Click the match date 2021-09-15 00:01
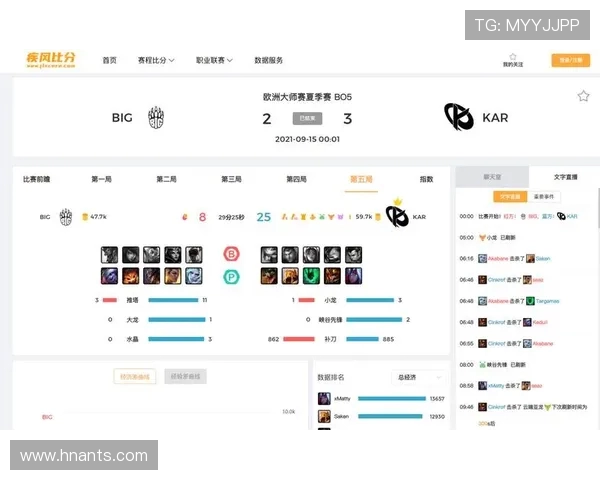600x480 pixels. [307, 139]
